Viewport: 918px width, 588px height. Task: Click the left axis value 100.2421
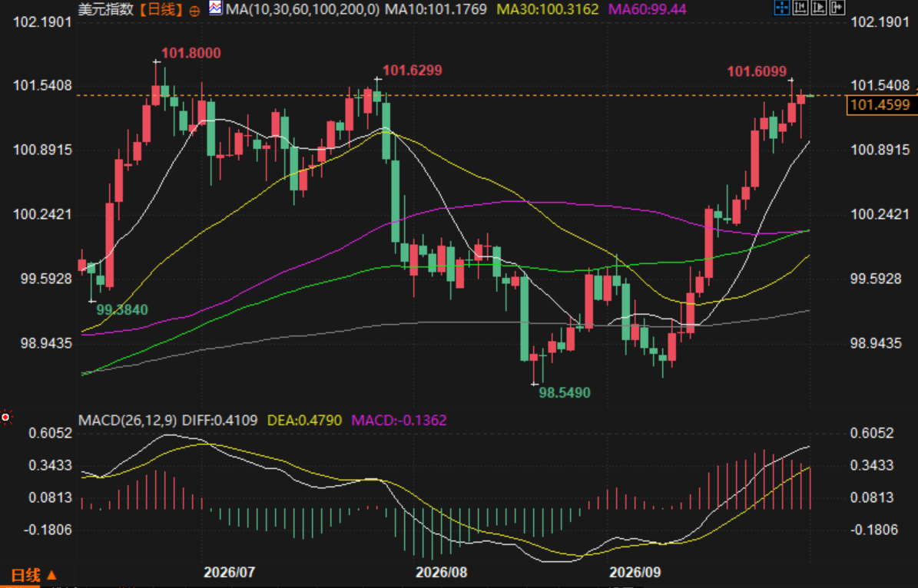click(42, 214)
